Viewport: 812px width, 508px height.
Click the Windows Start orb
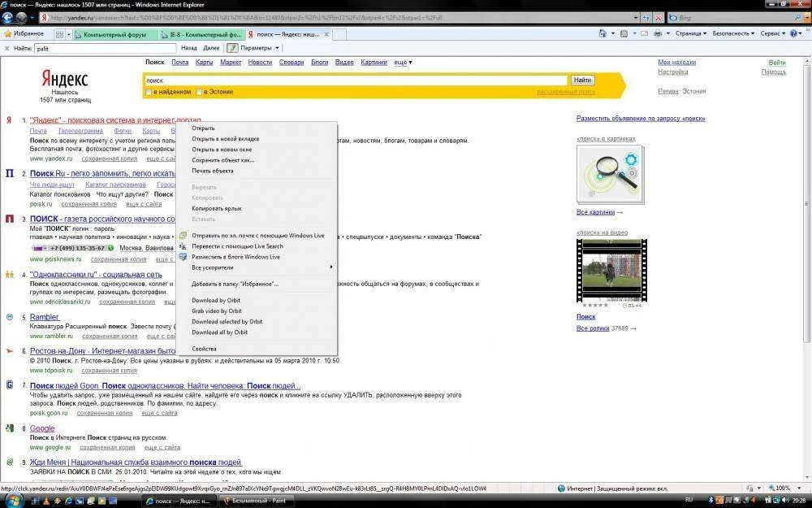pyautogui.click(x=14, y=500)
